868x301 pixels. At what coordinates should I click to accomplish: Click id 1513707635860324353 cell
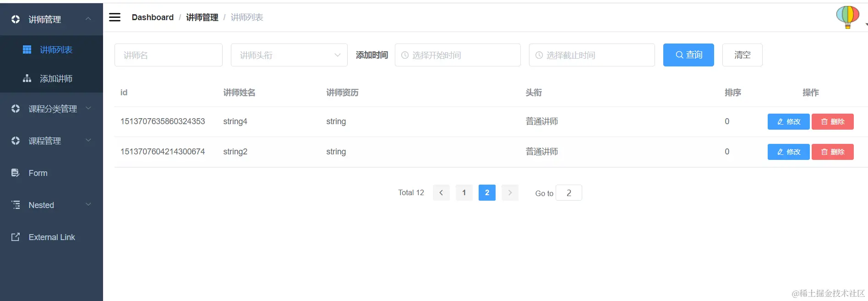coord(163,121)
